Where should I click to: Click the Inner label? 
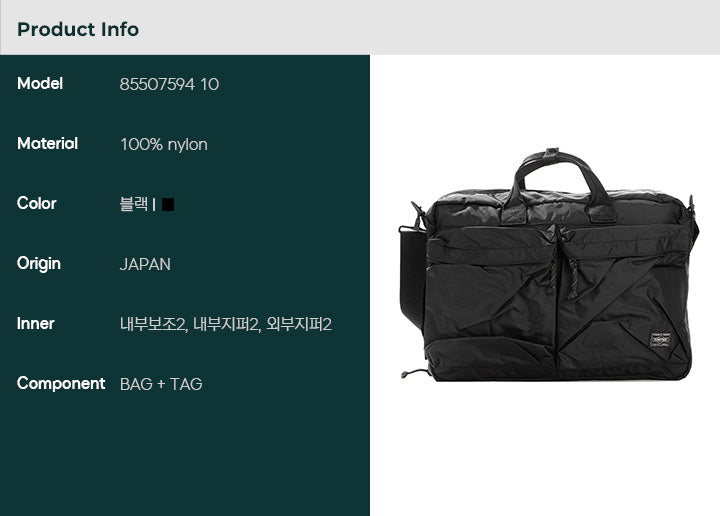(36, 324)
